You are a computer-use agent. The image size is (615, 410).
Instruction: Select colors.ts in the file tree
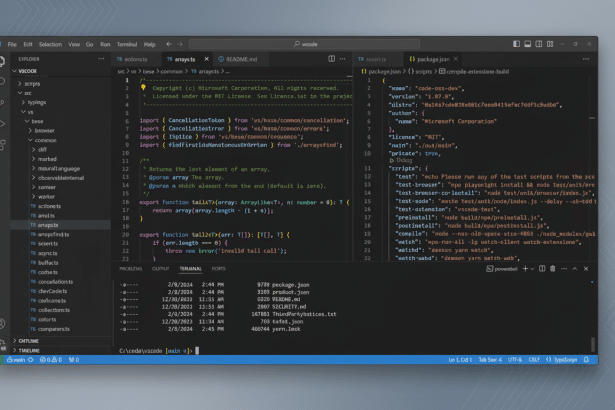[61, 319]
